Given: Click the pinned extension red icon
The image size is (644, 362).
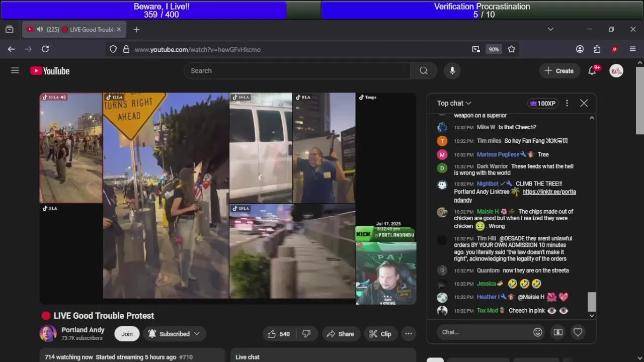Looking at the screenshot, I should [x=614, y=49].
